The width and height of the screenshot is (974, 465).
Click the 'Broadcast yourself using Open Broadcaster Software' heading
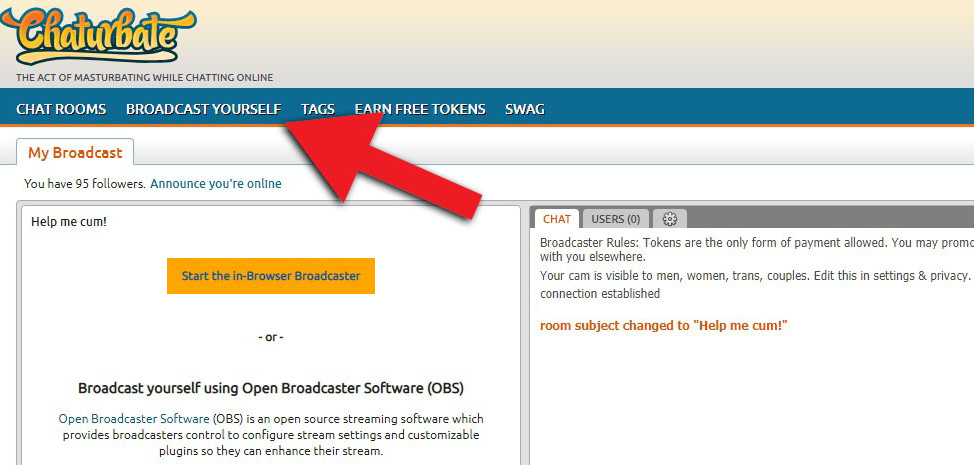point(271,389)
